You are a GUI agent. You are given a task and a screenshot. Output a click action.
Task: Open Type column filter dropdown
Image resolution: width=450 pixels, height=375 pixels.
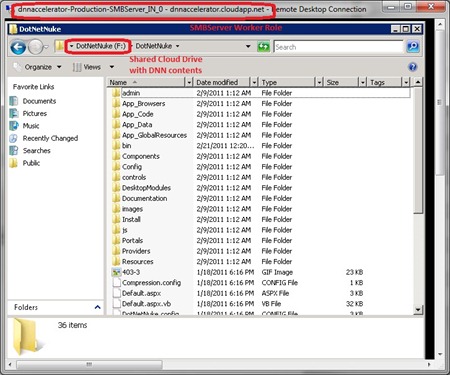coord(319,82)
